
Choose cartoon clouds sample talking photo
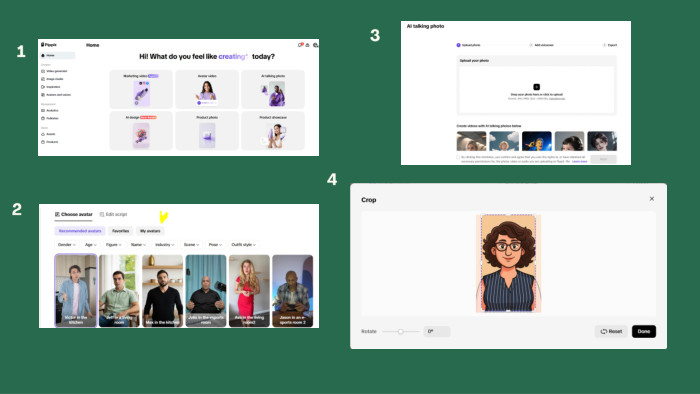(504, 141)
